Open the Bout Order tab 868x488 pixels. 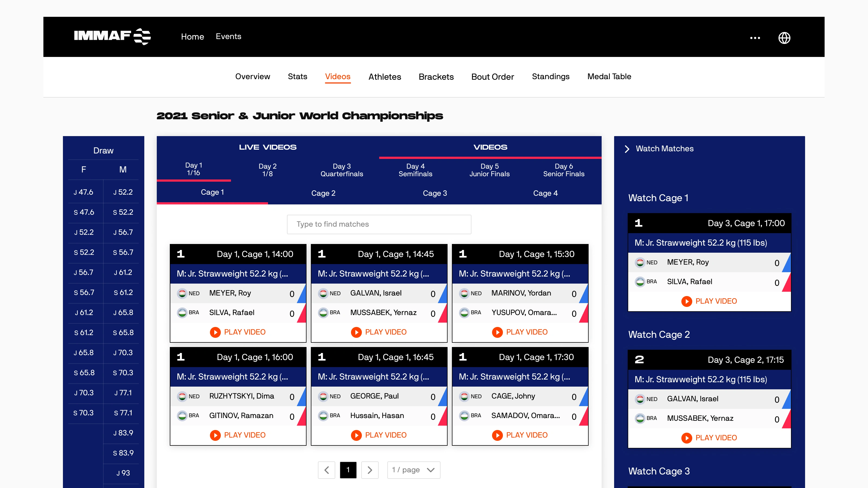492,77
